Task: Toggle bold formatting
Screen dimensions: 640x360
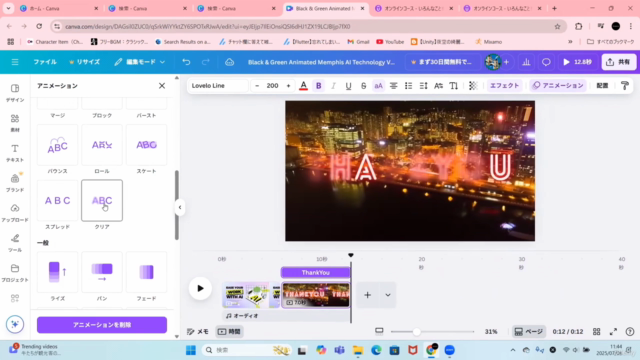Action: click(319, 86)
